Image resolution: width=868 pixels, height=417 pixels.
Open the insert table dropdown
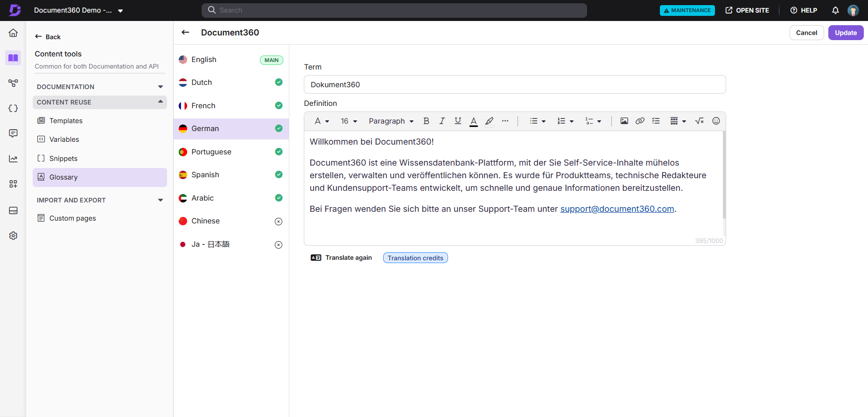click(678, 121)
